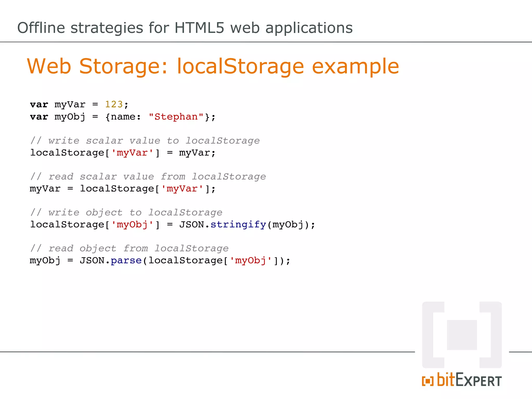The width and height of the screenshot is (532, 399).
Task: Click comment '// write object to localStorage'
Action: 126,212
